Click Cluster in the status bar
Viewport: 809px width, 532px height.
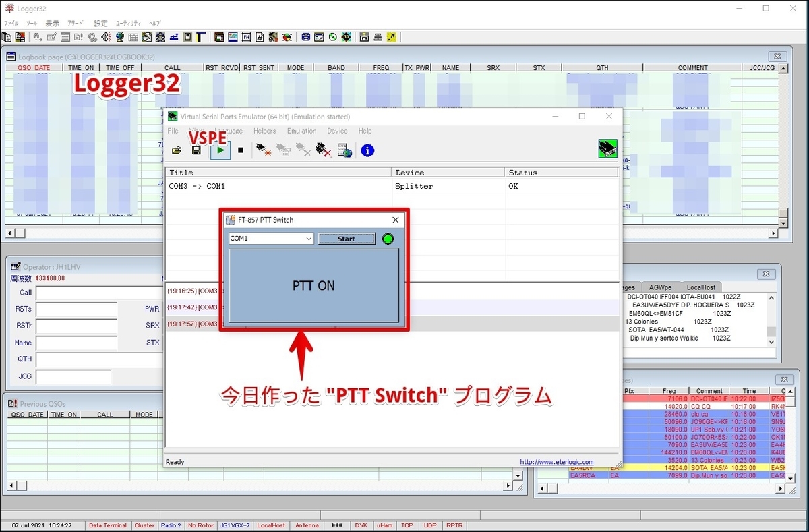click(x=144, y=525)
